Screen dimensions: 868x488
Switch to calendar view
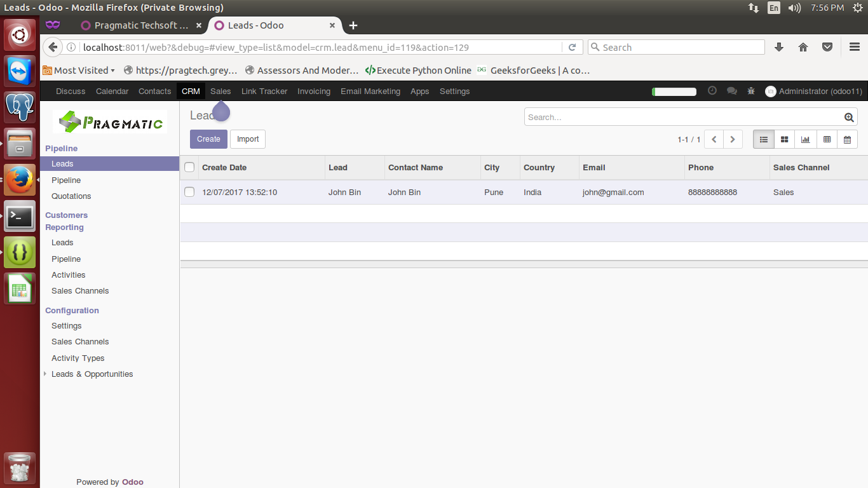pos(848,139)
